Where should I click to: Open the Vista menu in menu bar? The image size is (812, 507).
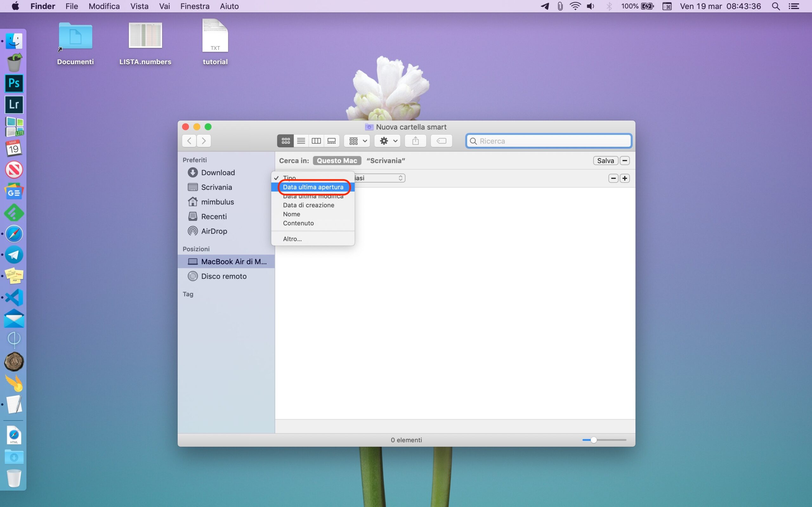139,6
